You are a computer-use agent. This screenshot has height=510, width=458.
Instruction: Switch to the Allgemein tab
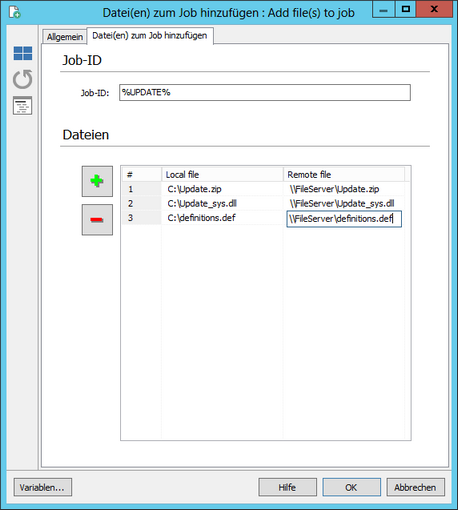point(65,37)
